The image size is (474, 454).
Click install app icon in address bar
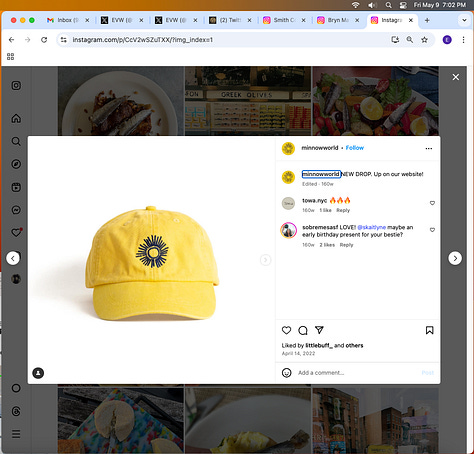pos(395,40)
